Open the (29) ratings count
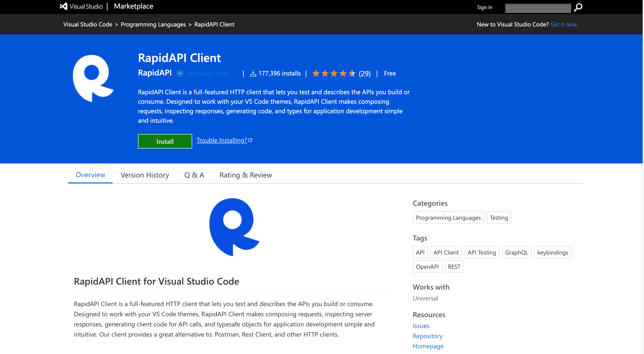This screenshot has height=354, width=644. click(364, 74)
